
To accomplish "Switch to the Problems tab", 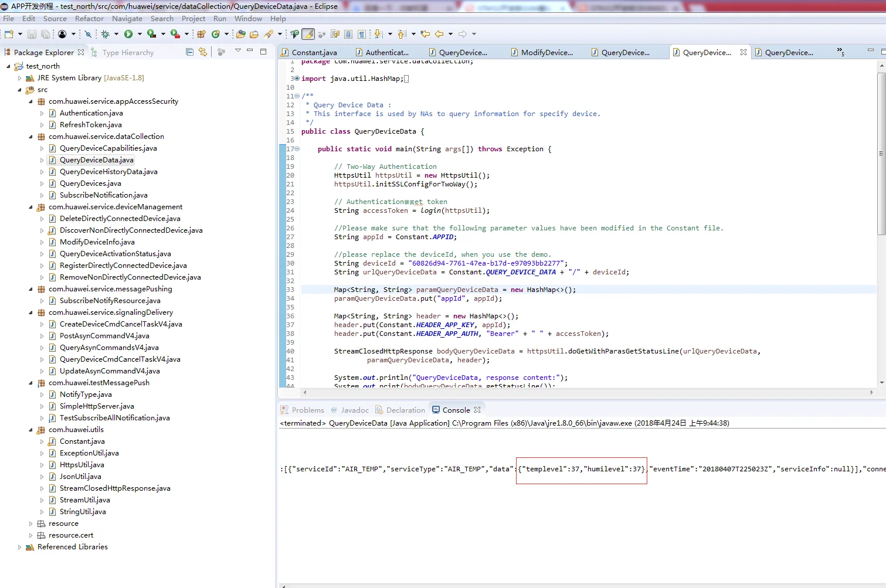I will pos(307,410).
